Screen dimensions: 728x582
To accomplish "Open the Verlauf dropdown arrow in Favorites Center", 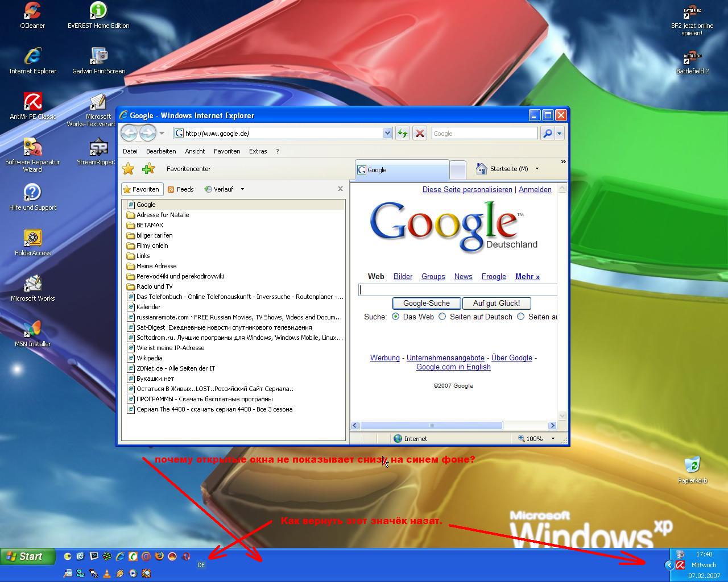I will point(242,189).
